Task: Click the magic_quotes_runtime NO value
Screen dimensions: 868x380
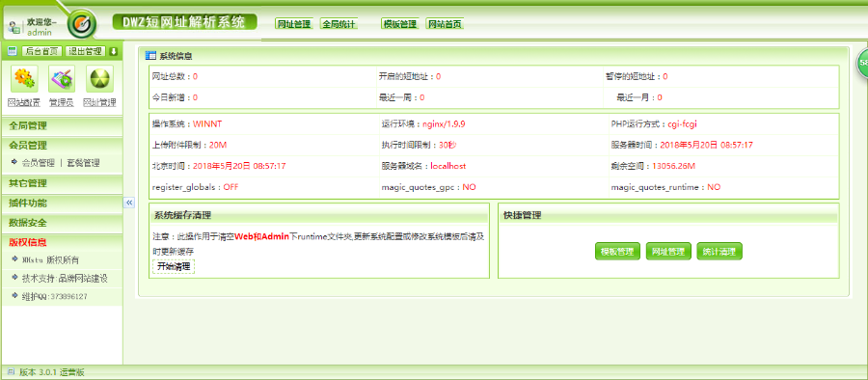Action: tap(714, 187)
